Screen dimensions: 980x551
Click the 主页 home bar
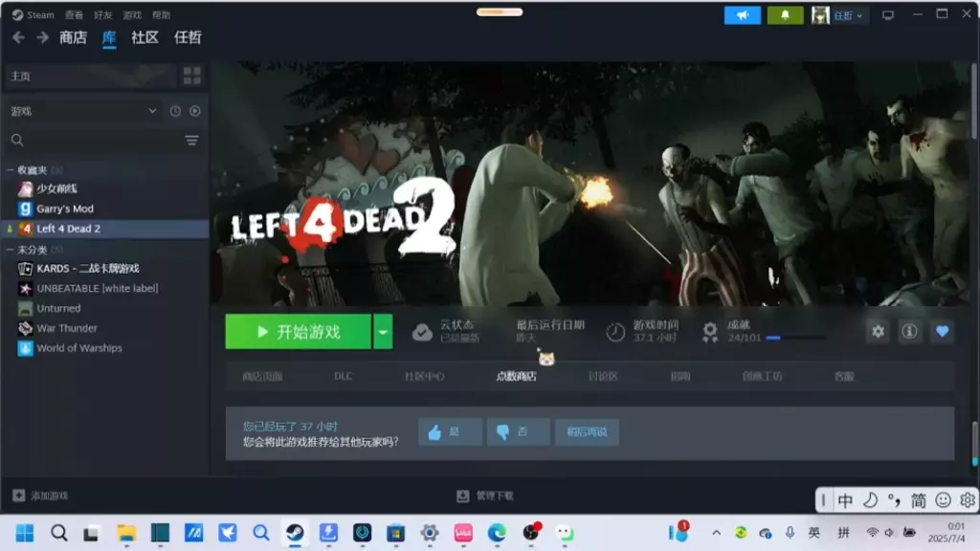(x=91, y=77)
